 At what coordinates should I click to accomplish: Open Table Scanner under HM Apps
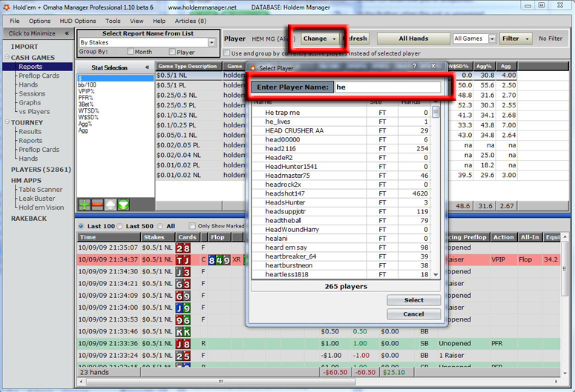pos(41,190)
